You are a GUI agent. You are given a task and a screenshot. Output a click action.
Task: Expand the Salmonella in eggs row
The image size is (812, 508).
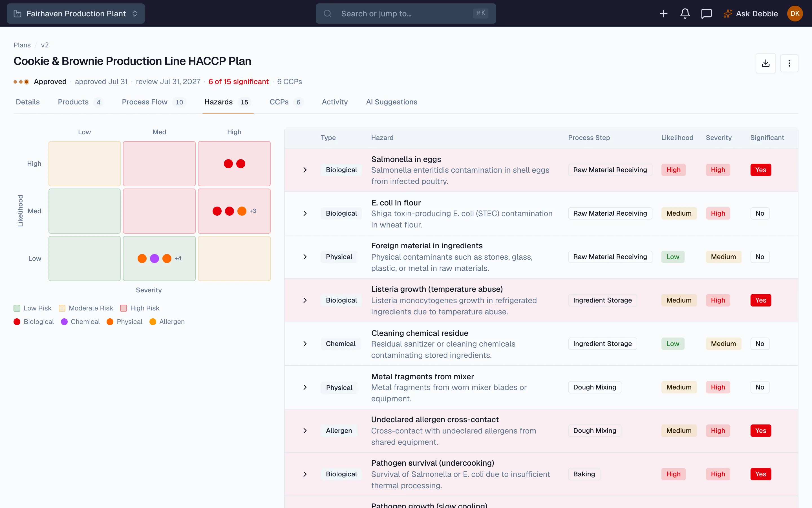(x=305, y=170)
